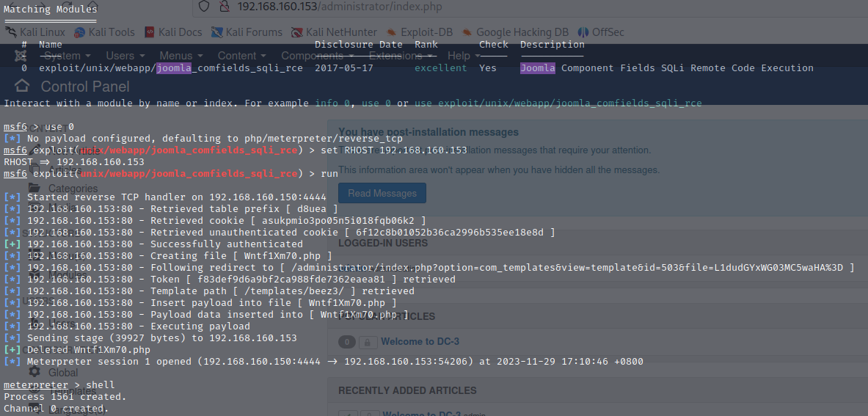The width and height of the screenshot is (868, 416).
Task: Open the Exploit-DB bookmark
Action: pyautogui.click(x=419, y=32)
